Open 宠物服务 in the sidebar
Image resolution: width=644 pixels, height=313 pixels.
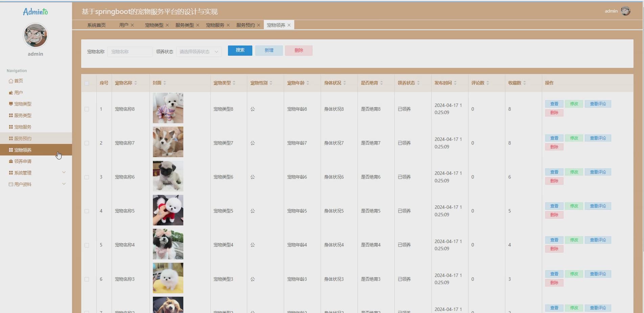pyautogui.click(x=36, y=127)
